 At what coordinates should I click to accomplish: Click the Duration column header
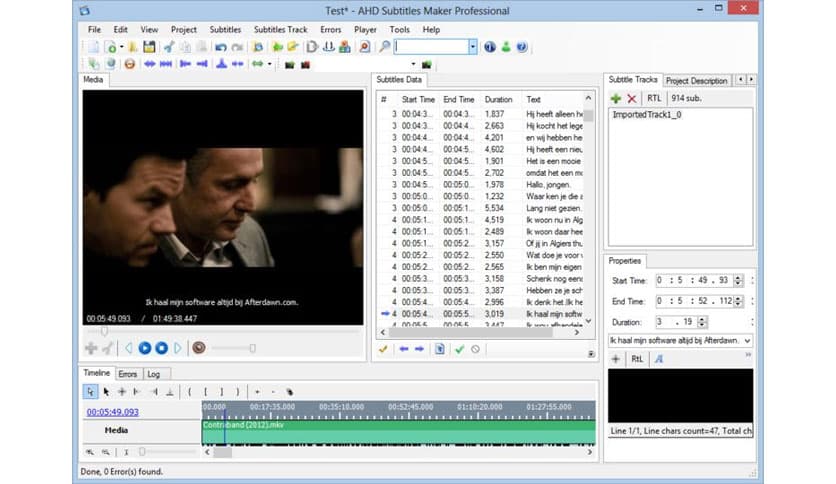point(499,100)
